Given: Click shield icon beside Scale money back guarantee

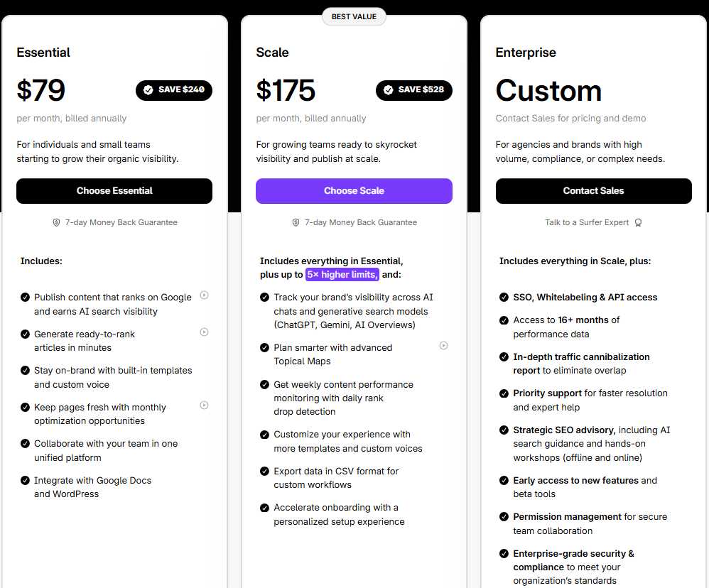Looking at the screenshot, I should [296, 222].
